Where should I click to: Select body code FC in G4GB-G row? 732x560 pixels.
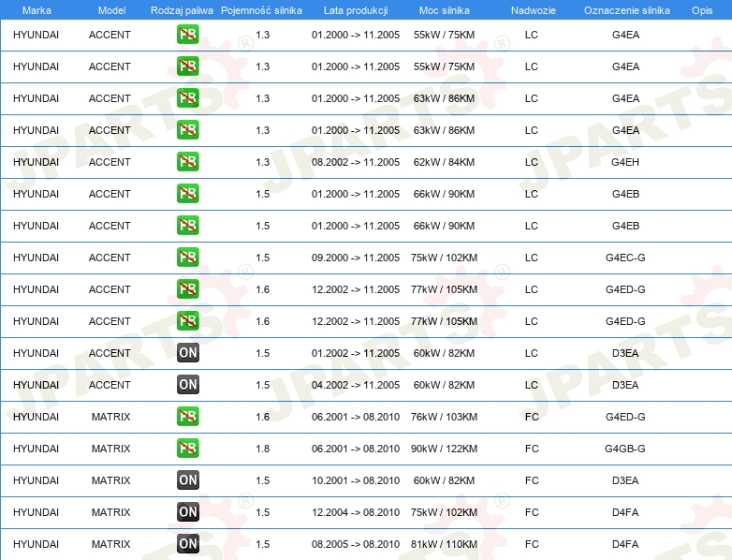click(x=532, y=449)
